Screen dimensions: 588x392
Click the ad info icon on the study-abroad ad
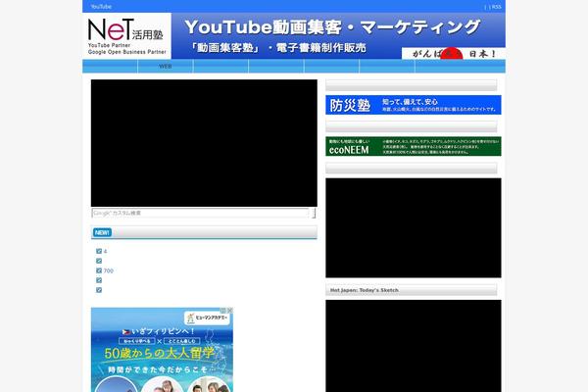223,311
